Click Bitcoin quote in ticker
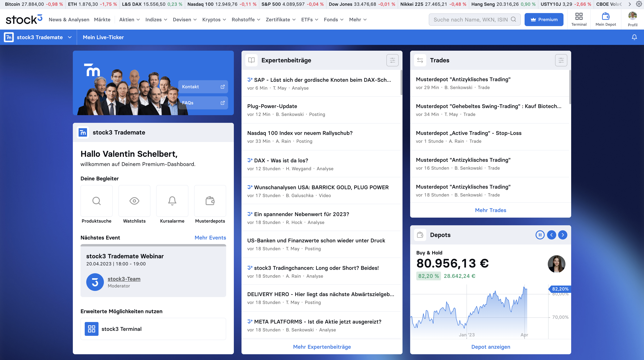Image resolution: width=644 pixels, height=360 pixels. point(34,4)
